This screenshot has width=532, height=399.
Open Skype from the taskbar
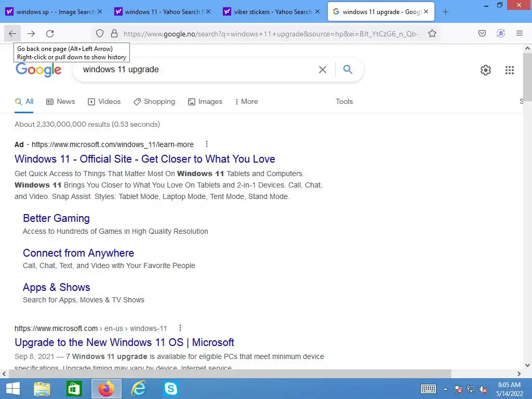pos(170,389)
